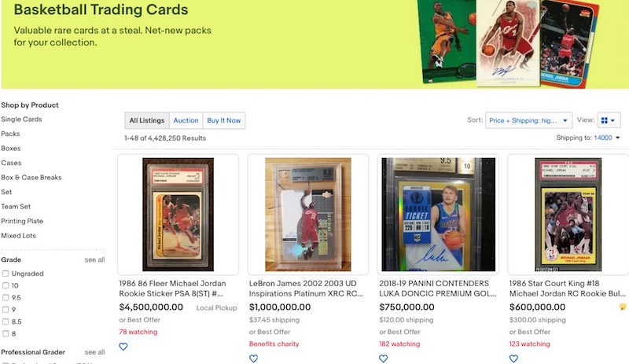
Task: Enable the grade 10 checkbox
Action: (x=6, y=285)
